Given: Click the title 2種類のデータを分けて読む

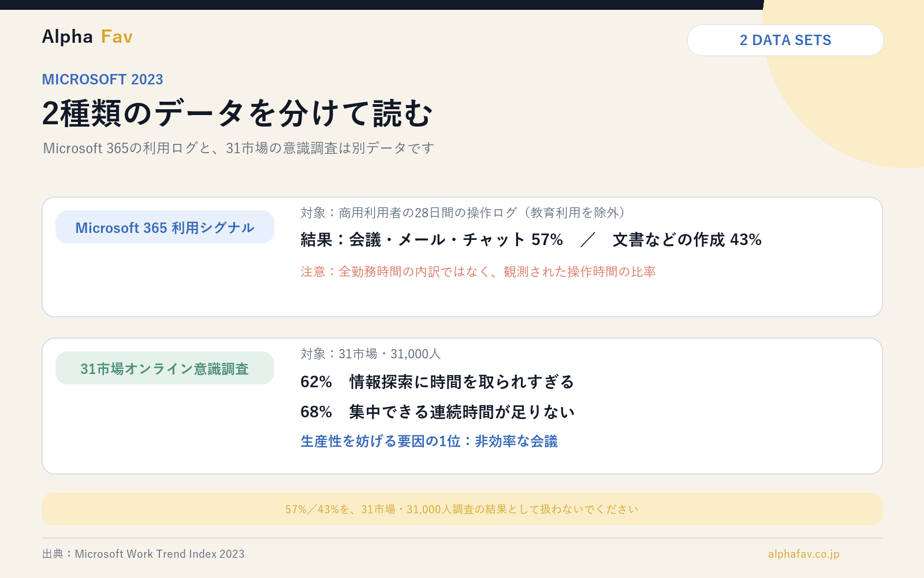Looking at the screenshot, I should pyautogui.click(x=237, y=113).
